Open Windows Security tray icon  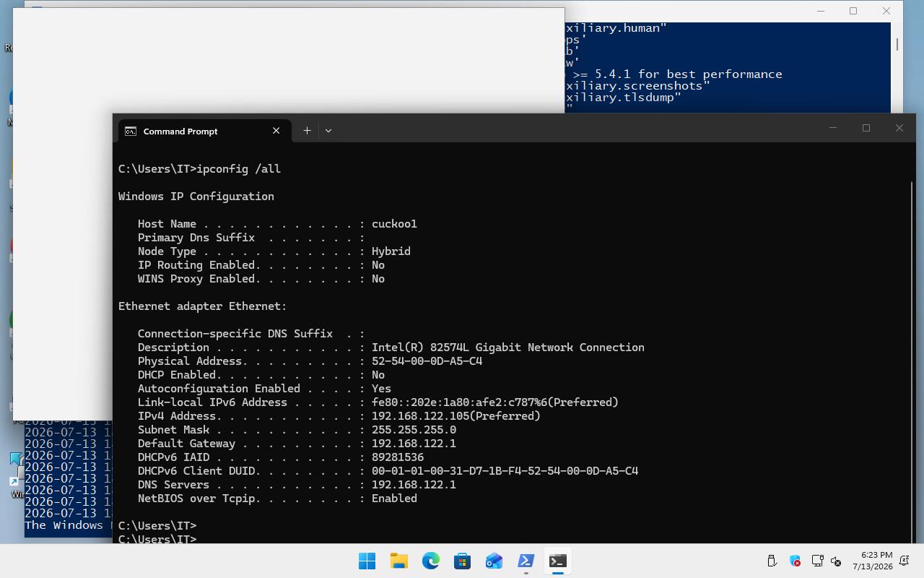[795, 561]
